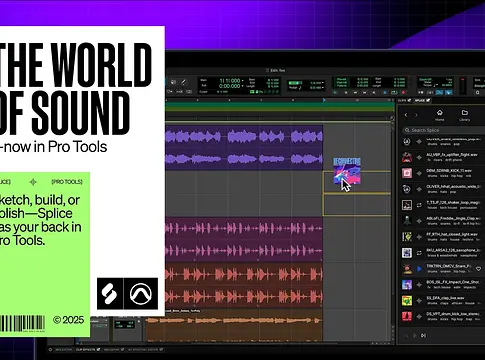Click SS_DFA_clap_live pack artwork
Viewport: 485px width, 360px height.
[407, 300]
